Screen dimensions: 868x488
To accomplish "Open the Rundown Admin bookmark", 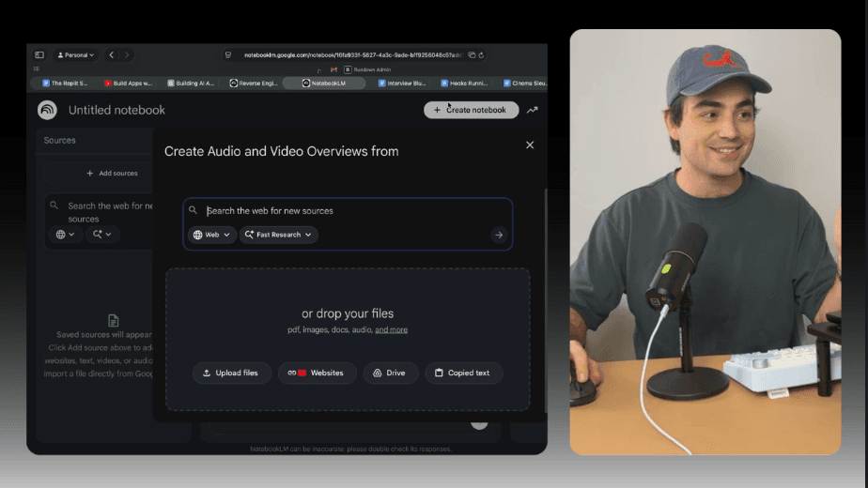I will (x=367, y=69).
